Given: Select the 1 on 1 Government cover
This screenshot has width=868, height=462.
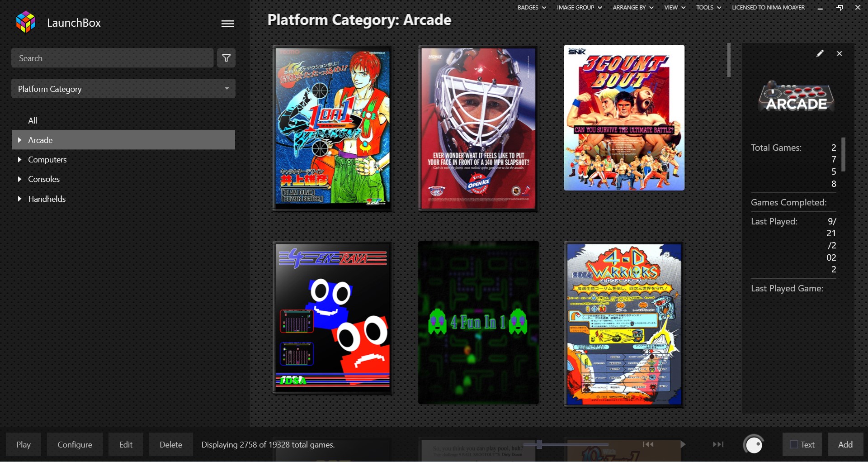Looking at the screenshot, I should tap(332, 129).
